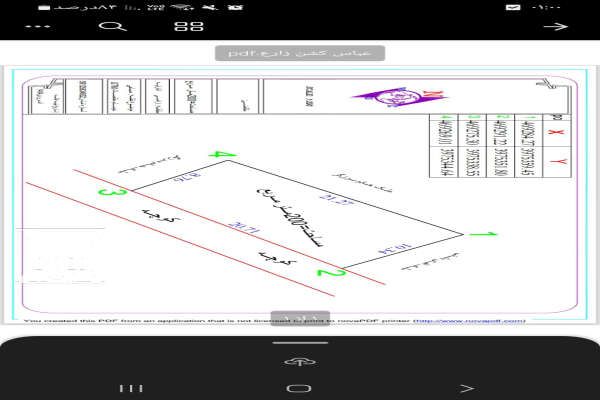Tap the PDF file name label
Image resolution: width=600 pixels, height=400 pixels.
[x=300, y=53]
